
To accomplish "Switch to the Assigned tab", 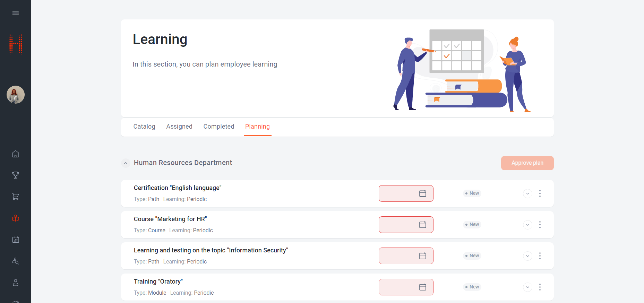I will [179, 127].
